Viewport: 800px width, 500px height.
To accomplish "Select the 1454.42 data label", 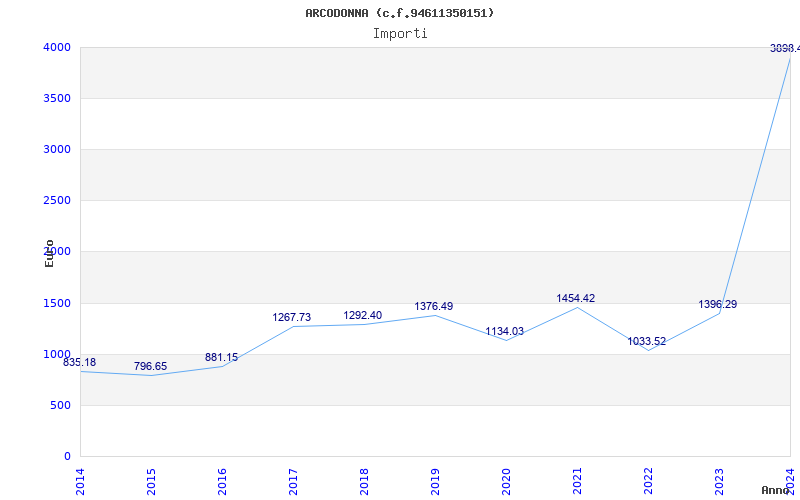I will coord(576,298).
